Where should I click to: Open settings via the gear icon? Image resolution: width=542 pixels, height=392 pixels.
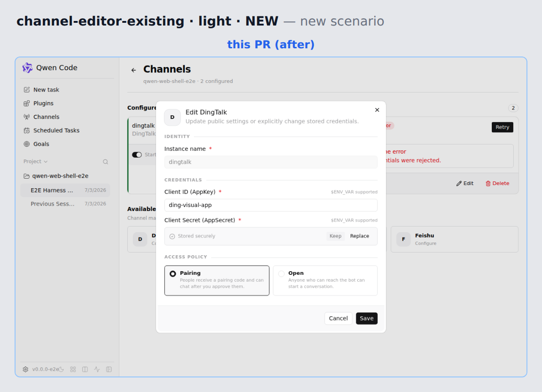(x=26, y=369)
